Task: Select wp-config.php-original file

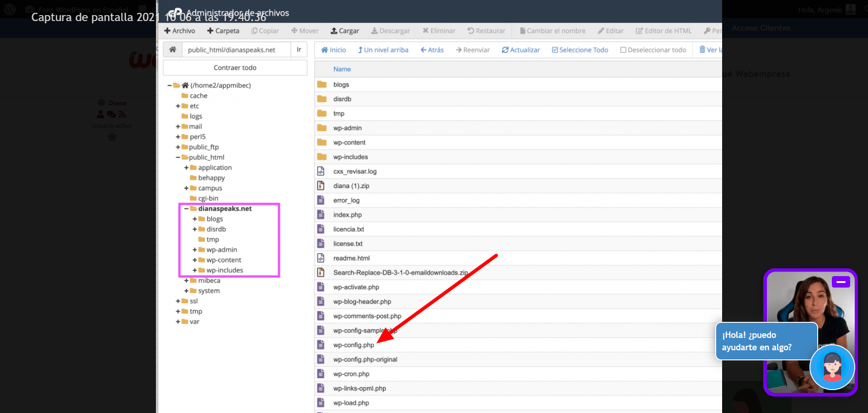Action: pyautogui.click(x=365, y=359)
